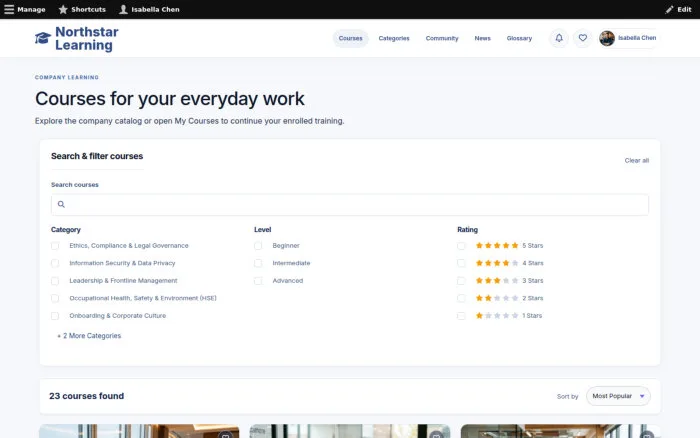Tick the Beginner level checkbox

click(258, 246)
